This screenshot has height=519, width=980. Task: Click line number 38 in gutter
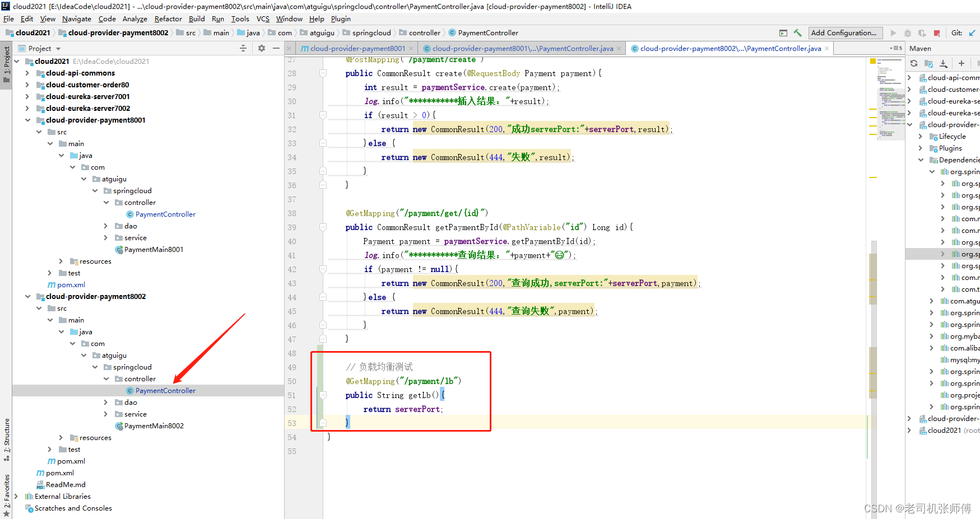point(292,213)
